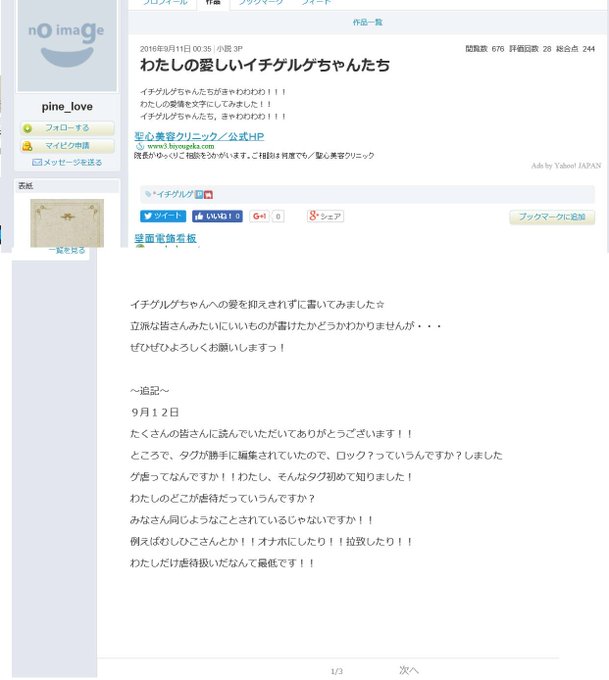Image resolution: width=609 pixels, height=680 pixels.
Task: Request My Pixiv via マイピク申請 button
Action: pyautogui.click(x=67, y=146)
